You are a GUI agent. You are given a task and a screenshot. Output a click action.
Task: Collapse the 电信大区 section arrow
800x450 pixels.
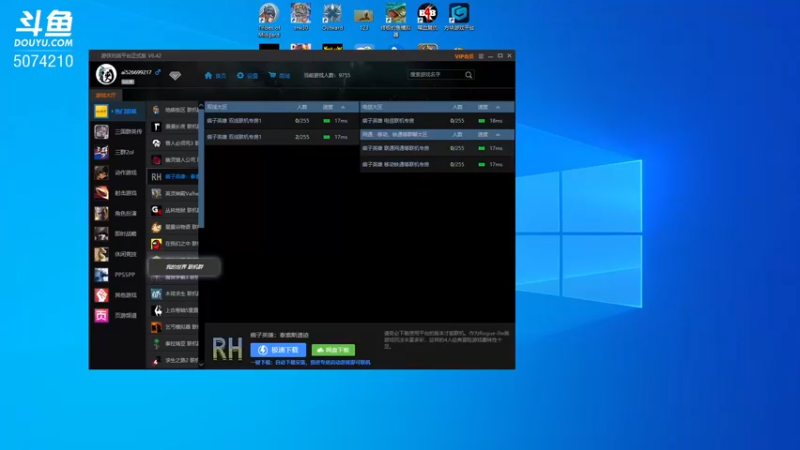(x=498, y=107)
